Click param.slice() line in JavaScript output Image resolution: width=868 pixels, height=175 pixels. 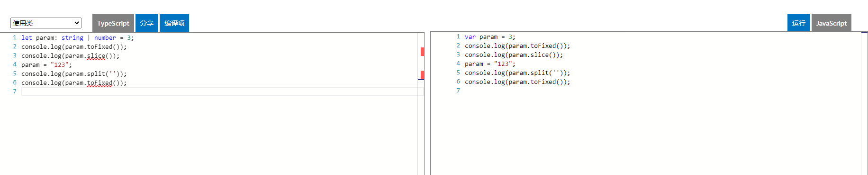(514, 55)
